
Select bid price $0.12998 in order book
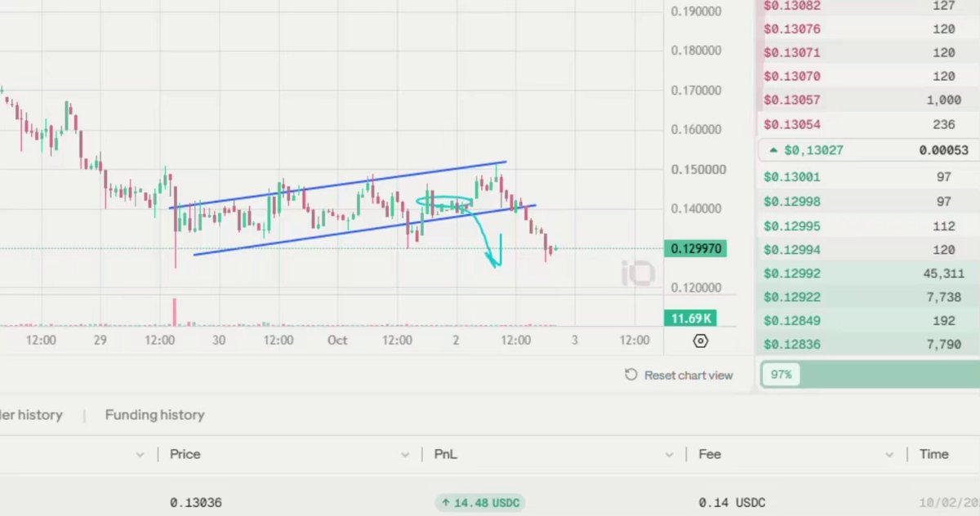tap(792, 202)
